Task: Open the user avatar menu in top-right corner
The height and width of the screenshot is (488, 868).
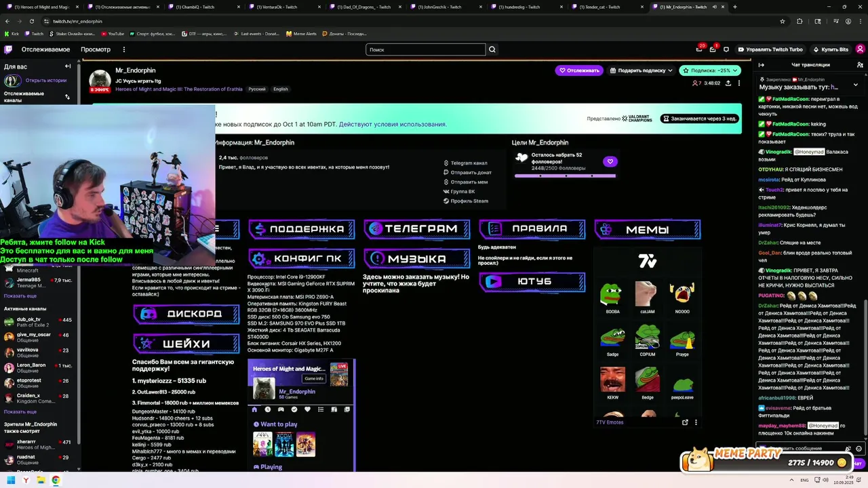Action: click(860, 49)
